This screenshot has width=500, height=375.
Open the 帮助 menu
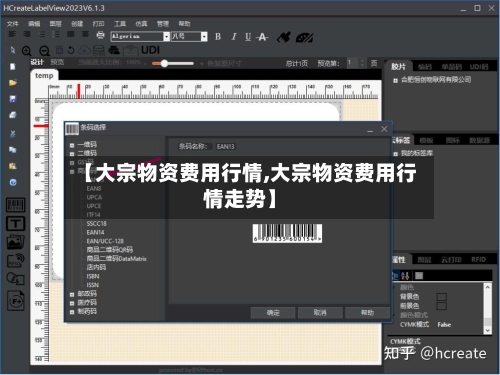(184, 24)
